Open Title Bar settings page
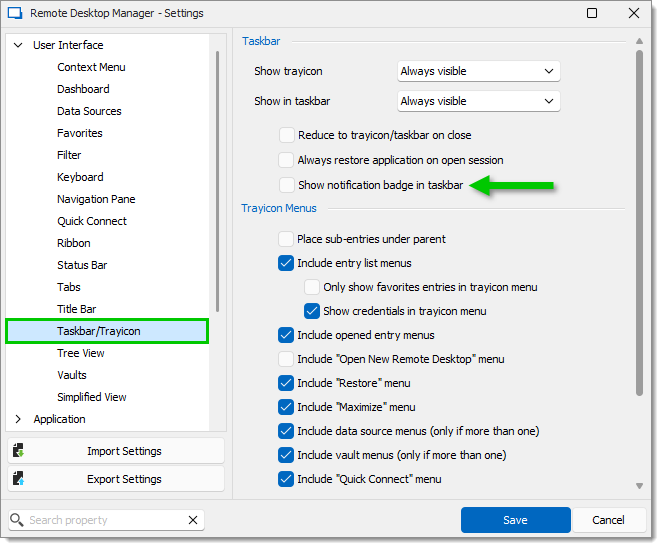The image size is (662, 548). coord(77,309)
